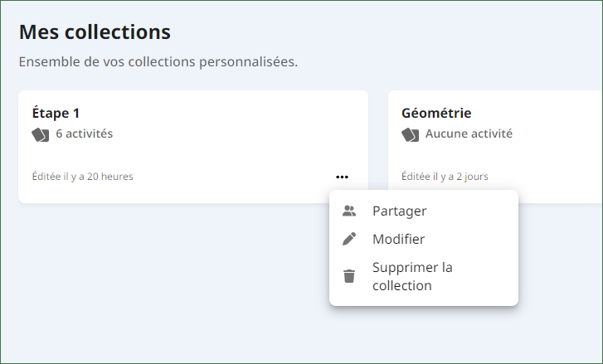Click the 'Ensemble de vos collections personnalisées' subtitle
The image size is (603, 364).
158,62
